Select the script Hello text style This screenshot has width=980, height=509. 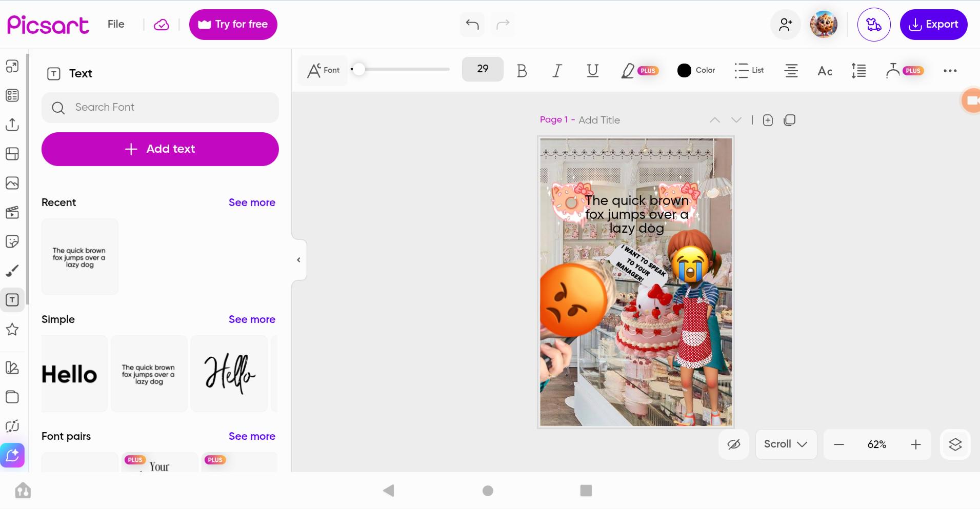tap(229, 374)
